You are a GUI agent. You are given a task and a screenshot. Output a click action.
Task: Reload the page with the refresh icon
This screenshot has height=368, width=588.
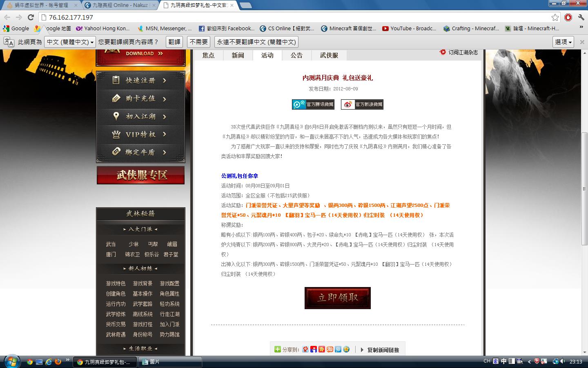[31, 17]
